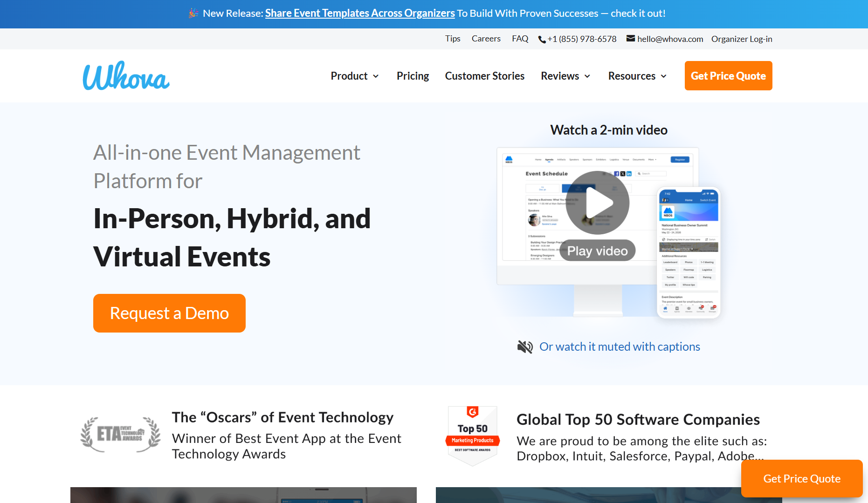Call +1 (855) 978-6578 link
Image resolution: width=868 pixels, height=503 pixels.
582,39
